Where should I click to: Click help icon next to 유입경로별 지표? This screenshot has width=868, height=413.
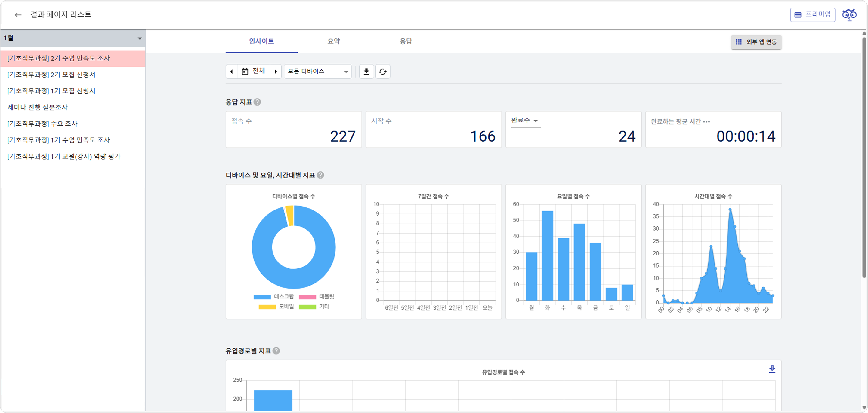pos(276,351)
